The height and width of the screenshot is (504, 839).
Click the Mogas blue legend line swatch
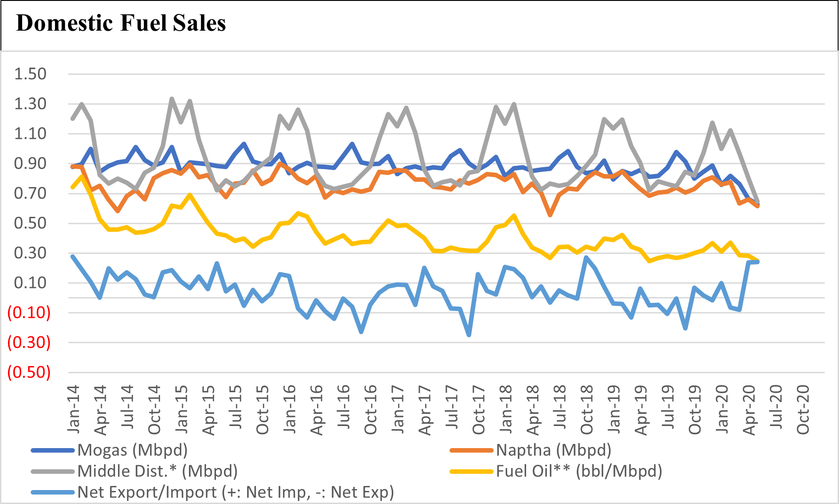[x=52, y=450]
